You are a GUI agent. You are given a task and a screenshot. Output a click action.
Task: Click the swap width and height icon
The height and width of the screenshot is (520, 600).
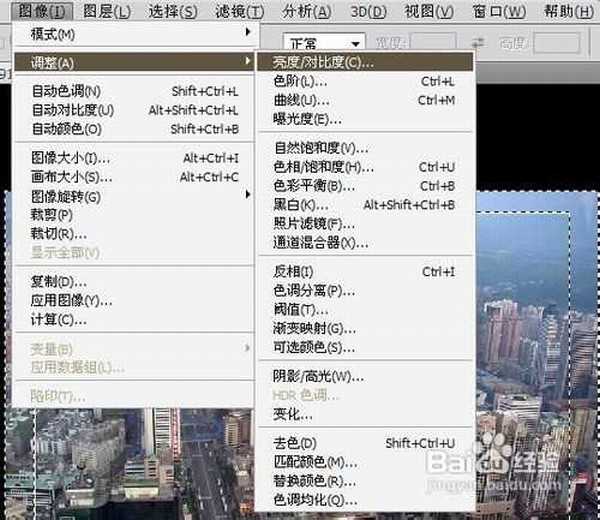click(x=478, y=44)
